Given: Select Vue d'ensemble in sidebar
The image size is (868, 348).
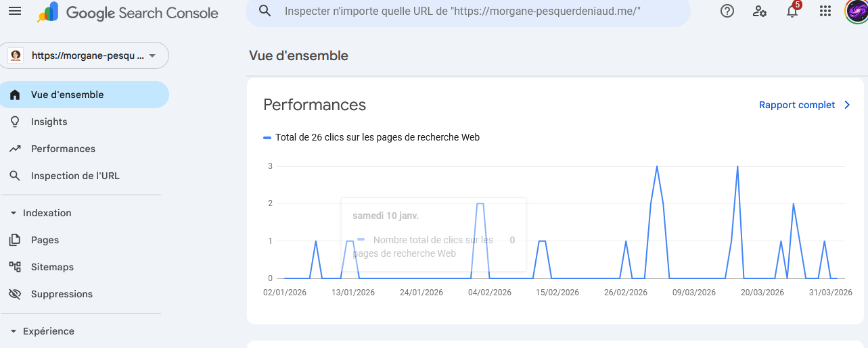Looking at the screenshot, I should 67,95.
